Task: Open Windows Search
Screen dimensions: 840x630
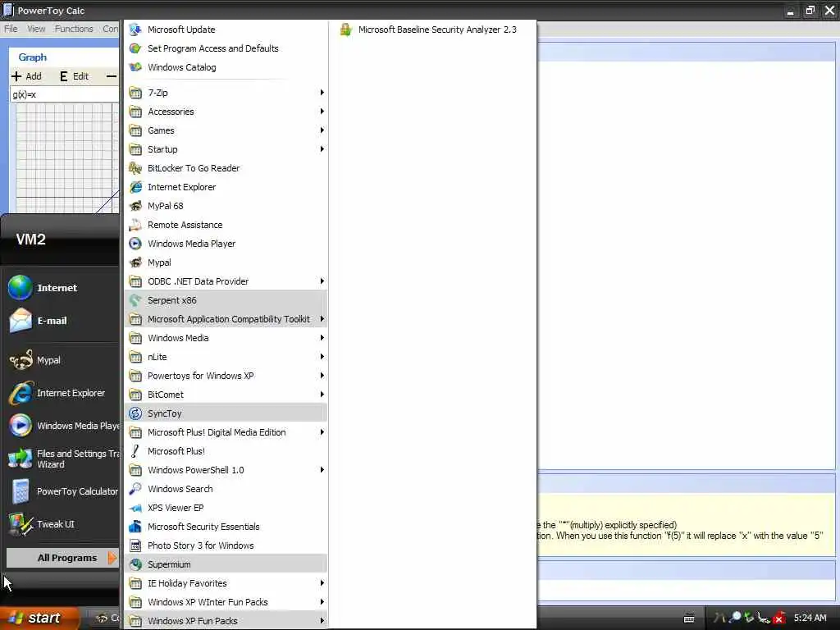Action: tap(226, 489)
